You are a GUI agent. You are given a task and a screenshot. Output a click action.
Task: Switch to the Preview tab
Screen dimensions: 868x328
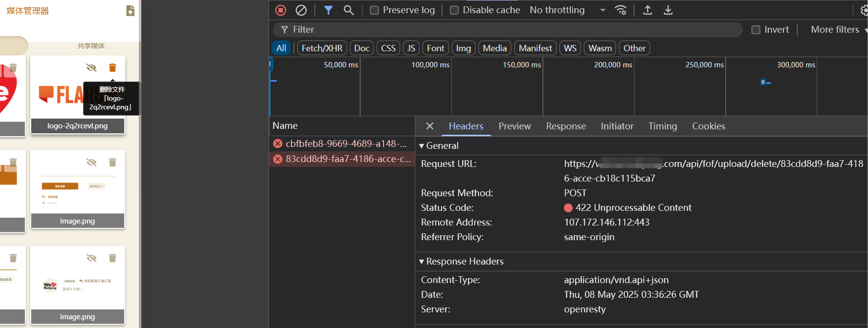[515, 126]
